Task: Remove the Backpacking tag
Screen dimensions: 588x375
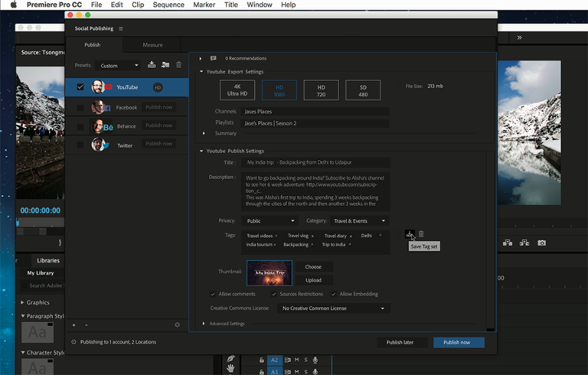Action: pos(312,244)
